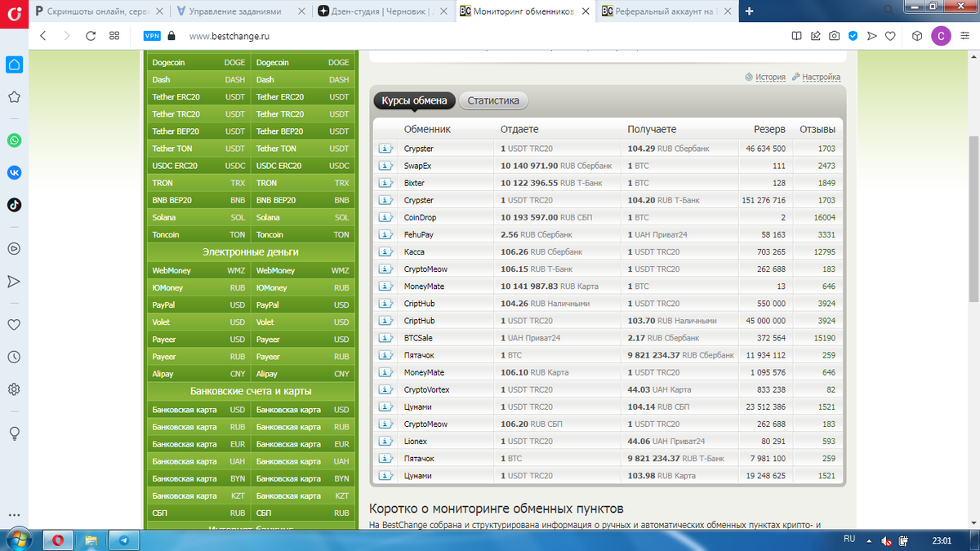Click the 15190 reviews count for BTCSale
The height and width of the screenshot is (551, 980).
click(825, 338)
